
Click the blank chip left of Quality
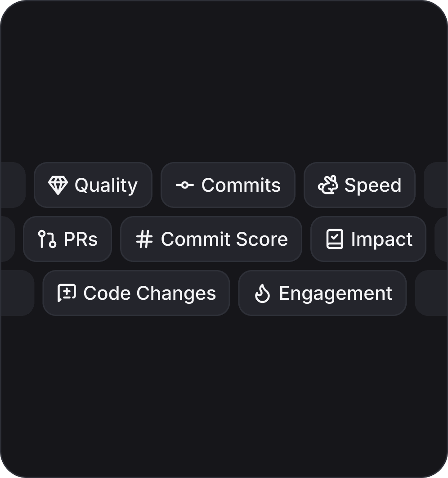click(x=13, y=185)
